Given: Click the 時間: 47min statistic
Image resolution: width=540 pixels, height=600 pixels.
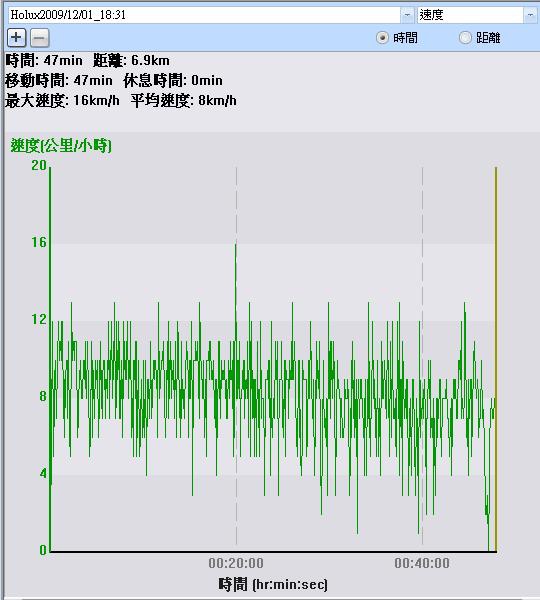Looking at the screenshot, I should pyautogui.click(x=44, y=60).
